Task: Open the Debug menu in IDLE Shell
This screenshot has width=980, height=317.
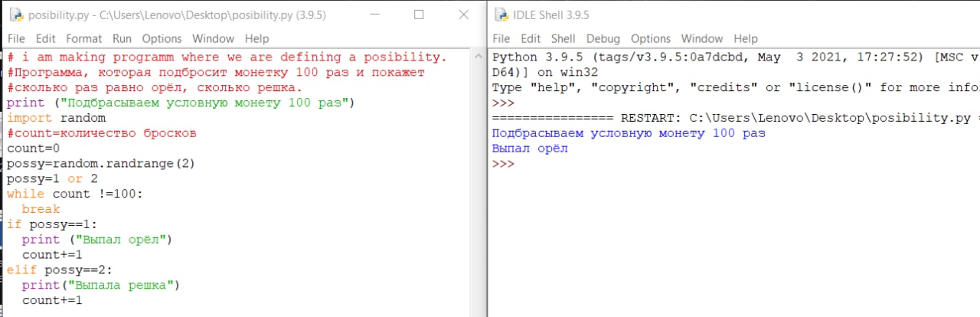Action: point(603,38)
